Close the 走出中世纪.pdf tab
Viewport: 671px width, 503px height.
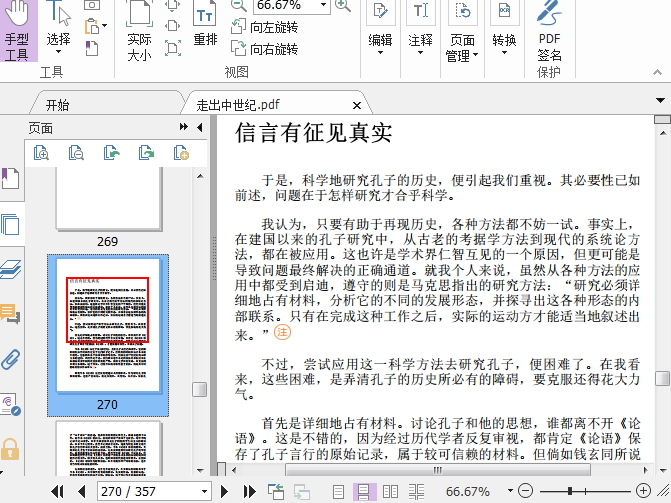click(354, 104)
